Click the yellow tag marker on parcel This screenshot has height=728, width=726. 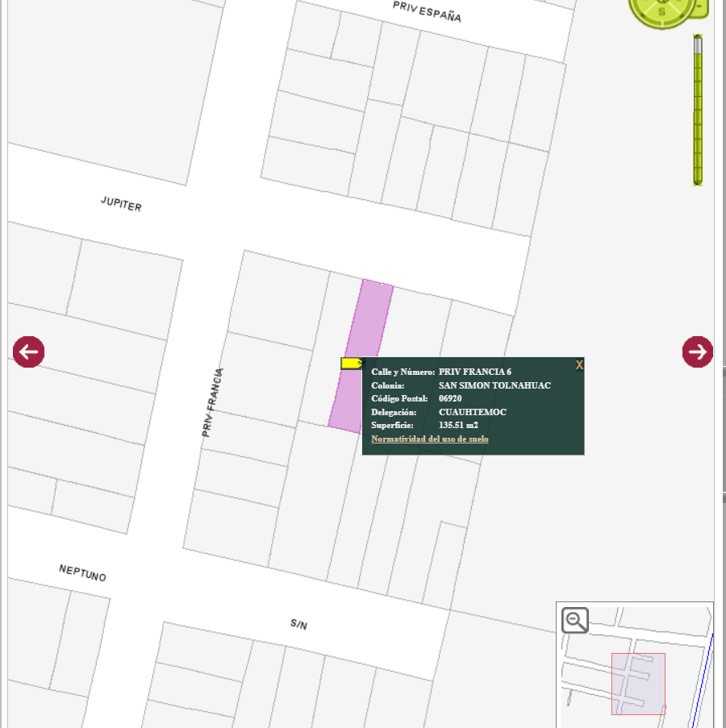coord(352,364)
